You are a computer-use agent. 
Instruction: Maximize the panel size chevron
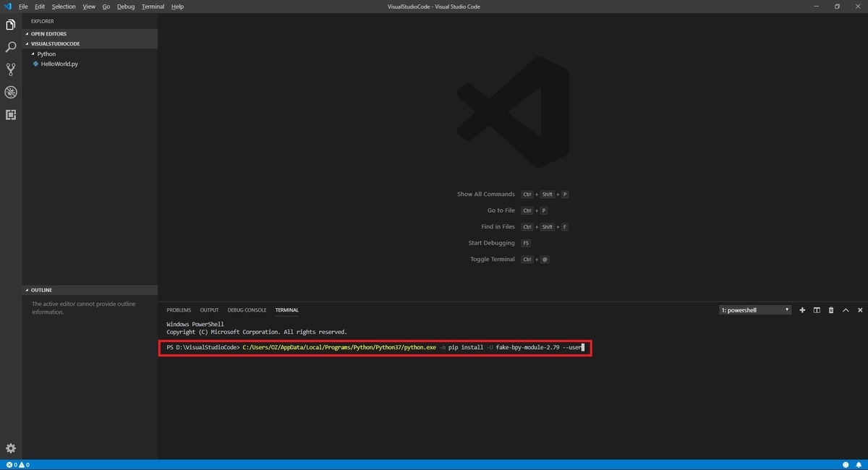tap(846, 310)
